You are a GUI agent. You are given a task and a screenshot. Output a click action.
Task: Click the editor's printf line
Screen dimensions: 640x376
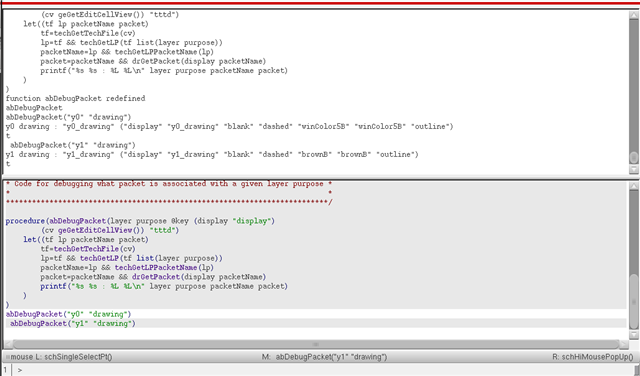click(164, 286)
